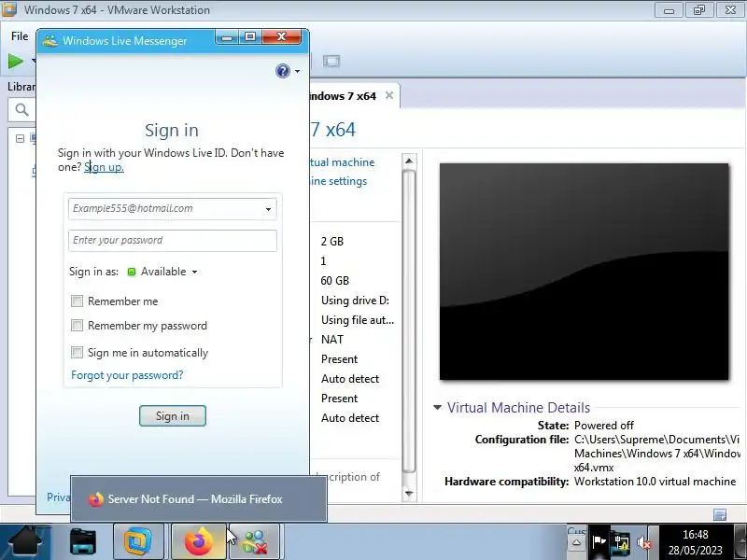Check the Remember me checkbox
This screenshot has width=747, height=560.
[77, 301]
